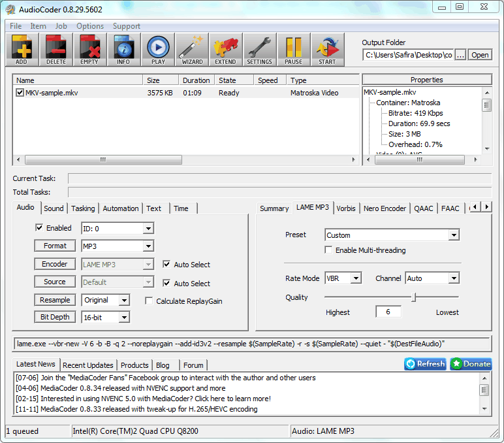Click the PAUSE toolbar icon
Viewport: 504px width, 443px height.
(294, 50)
